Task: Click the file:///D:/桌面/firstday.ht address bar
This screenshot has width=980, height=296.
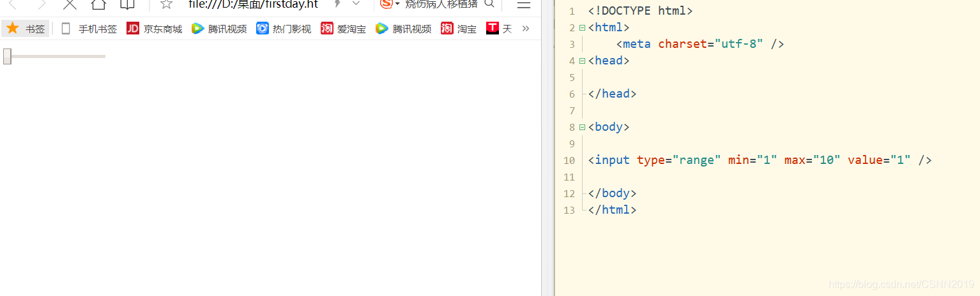Action: click(x=254, y=4)
